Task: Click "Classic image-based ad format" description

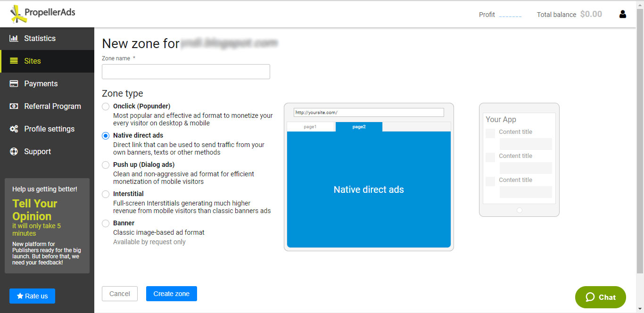Action: pyautogui.click(x=159, y=232)
